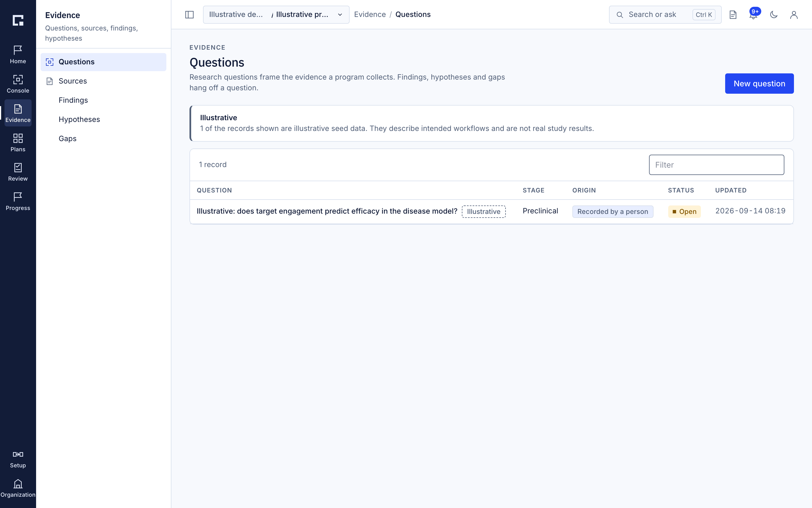Open notifications bell with 9+ badge

click(x=753, y=14)
